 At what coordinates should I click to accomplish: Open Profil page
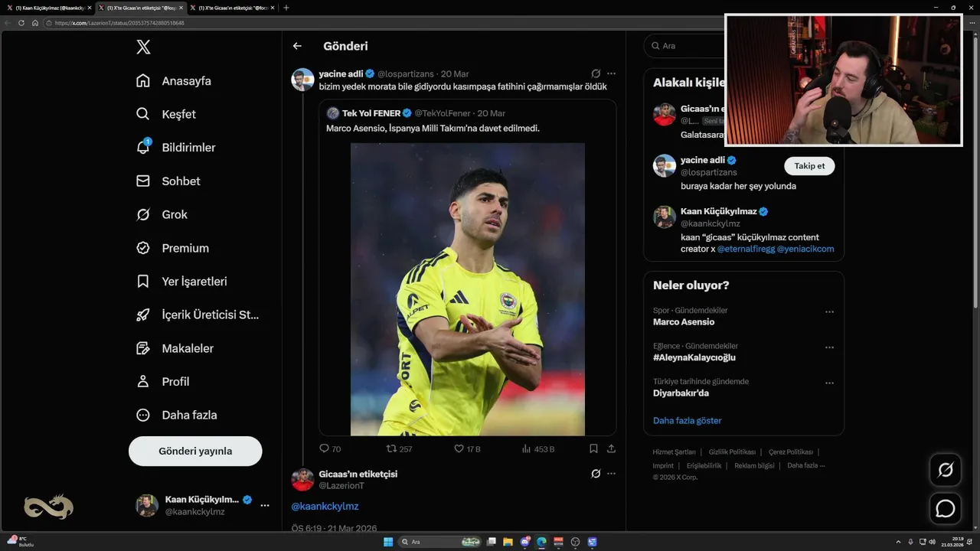162,382
